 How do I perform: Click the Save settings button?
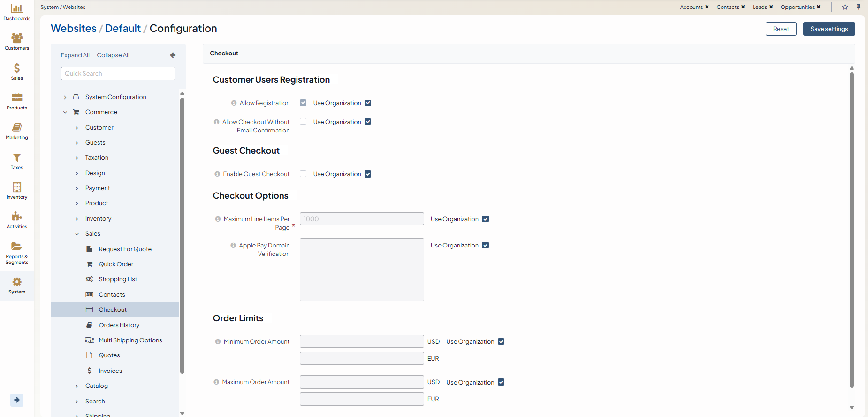[829, 29]
